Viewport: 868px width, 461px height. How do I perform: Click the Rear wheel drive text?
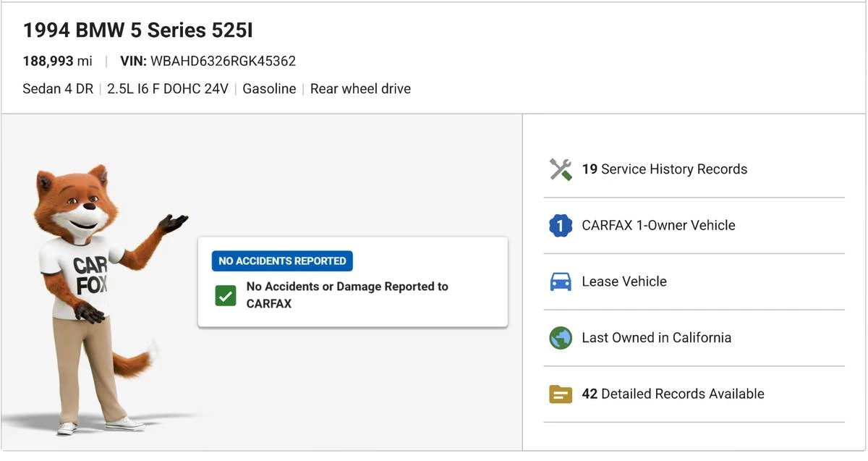(360, 89)
